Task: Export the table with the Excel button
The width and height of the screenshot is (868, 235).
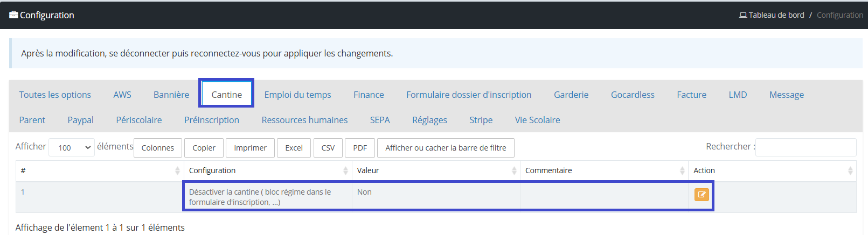Action: pyautogui.click(x=294, y=147)
